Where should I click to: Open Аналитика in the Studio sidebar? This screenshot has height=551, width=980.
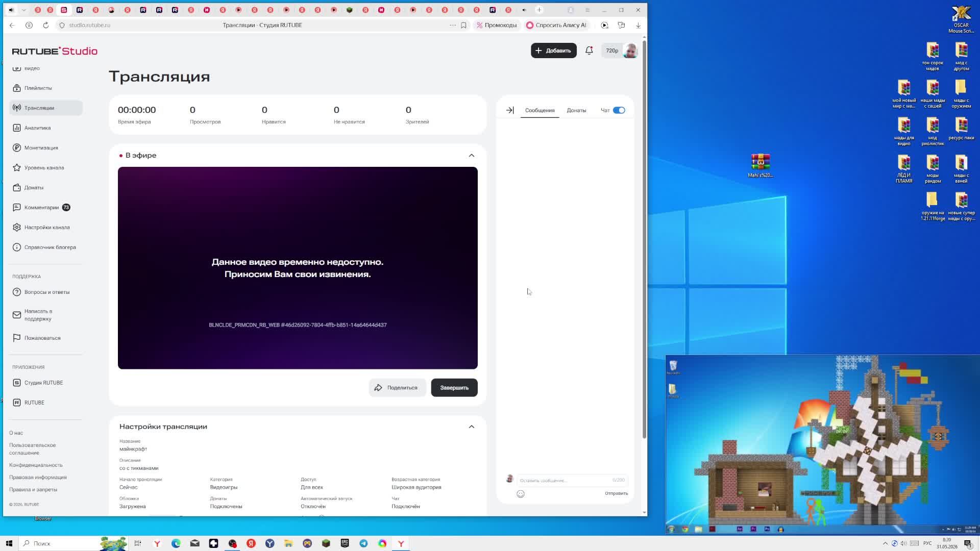(x=46, y=128)
